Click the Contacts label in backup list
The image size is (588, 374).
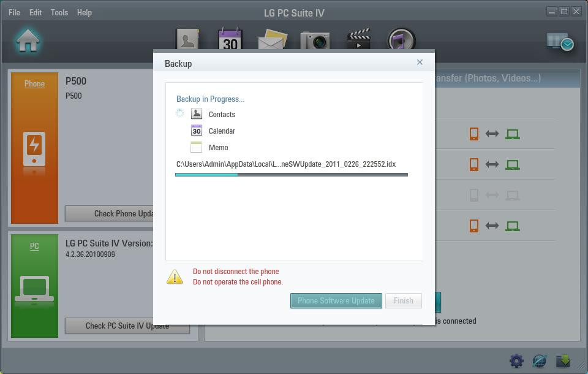pos(222,114)
